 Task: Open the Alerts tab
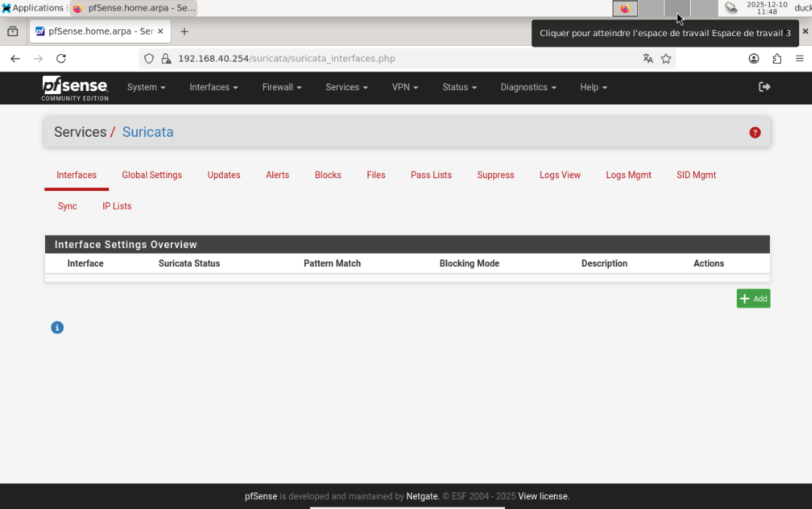coord(278,175)
